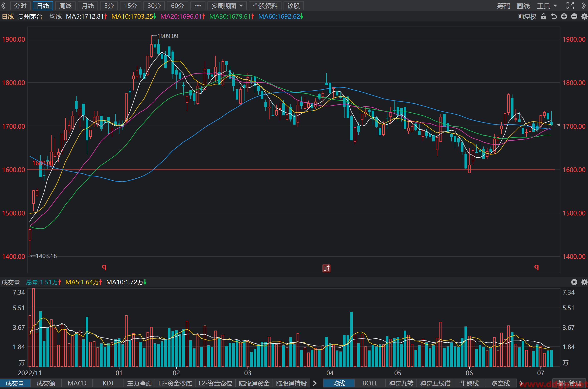This screenshot has height=389, width=588.
Task: Click 均线 label in chart header
Action: coord(56,17)
